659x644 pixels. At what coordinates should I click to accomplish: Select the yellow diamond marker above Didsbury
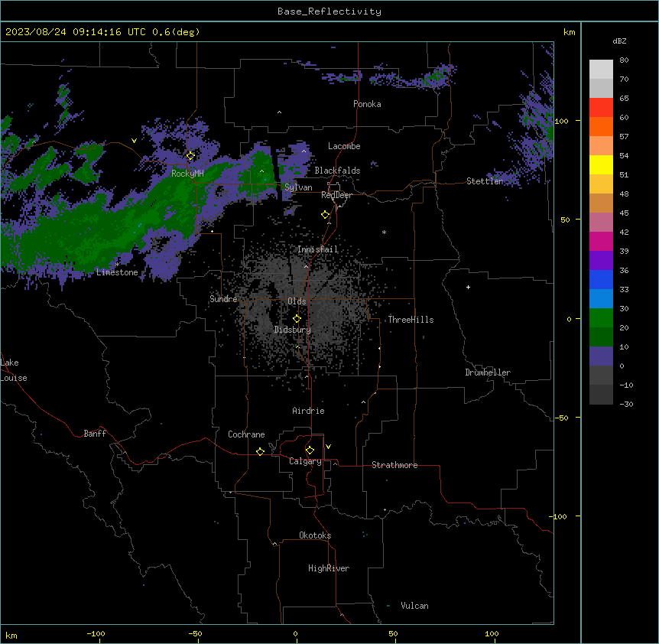coord(297,319)
